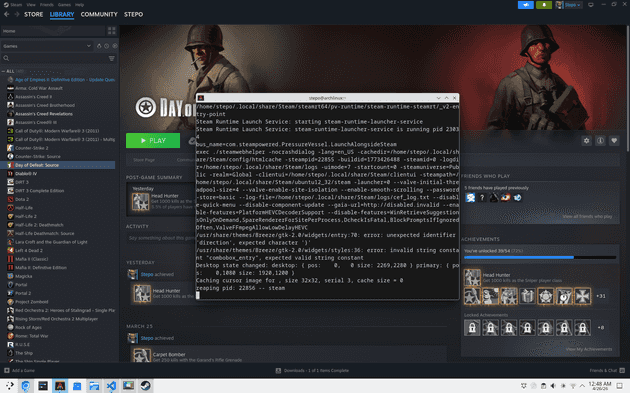Select Left 4 Dead 2 in the list
This screenshot has width=630, height=393.
click(61, 250)
